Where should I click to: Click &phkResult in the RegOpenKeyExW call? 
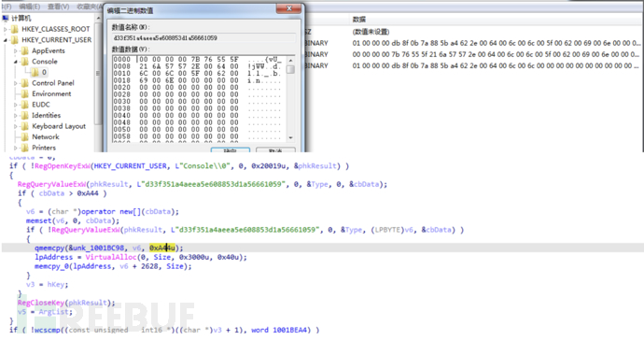pos(315,166)
